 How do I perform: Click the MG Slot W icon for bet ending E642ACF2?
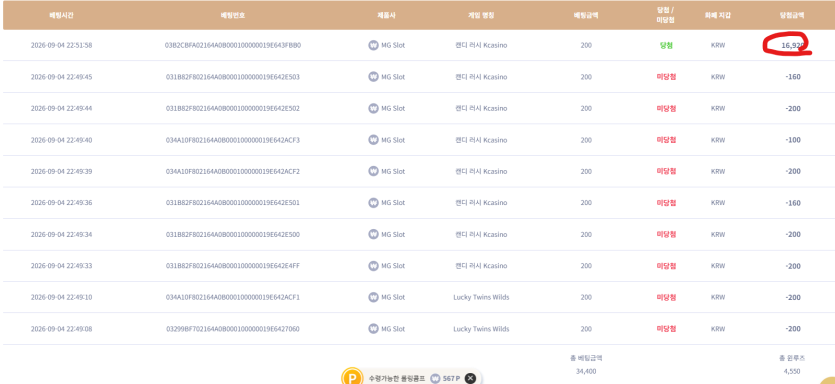(373, 171)
